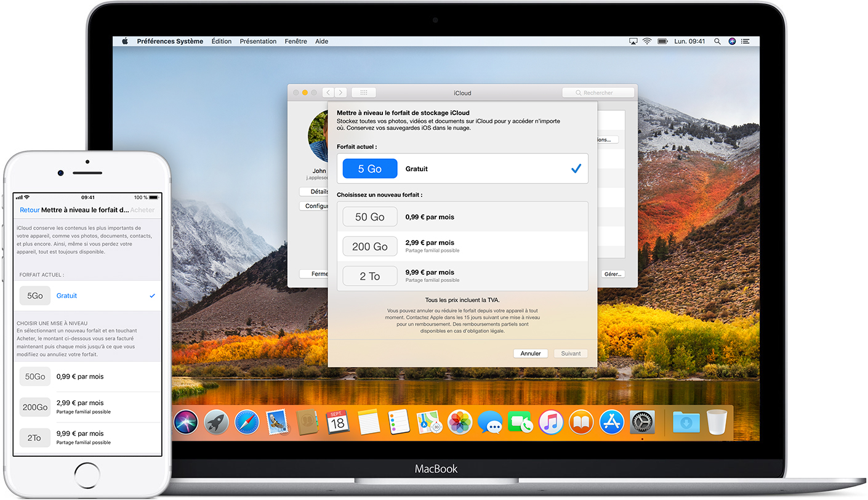Open Contacts book icon in Dock
The image size is (868, 500).
pyautogui.click(x=307, y=422)
